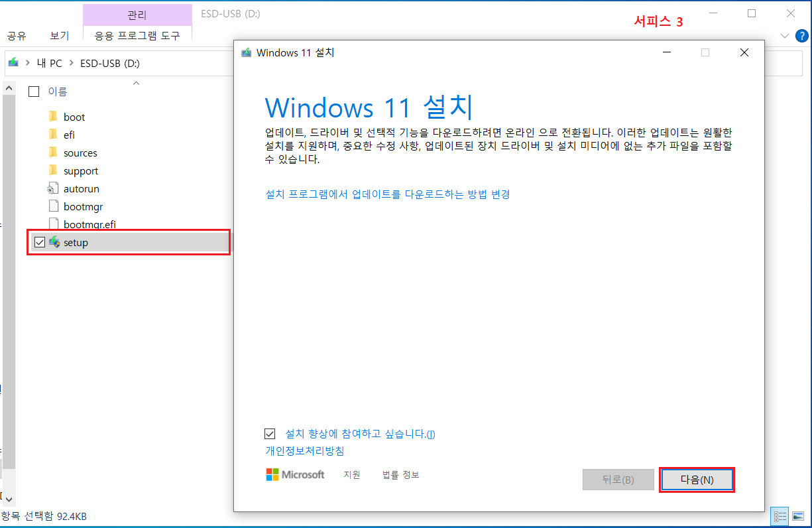Click the autorun file icon

point(54,188)
